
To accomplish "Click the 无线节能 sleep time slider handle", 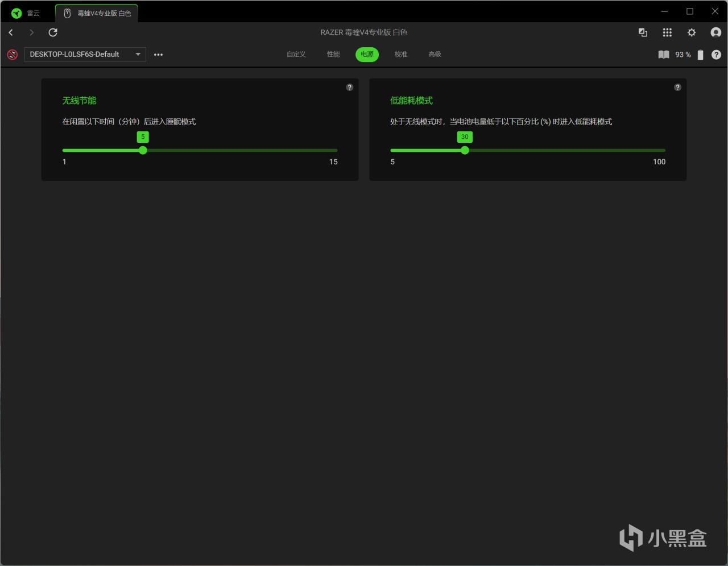I will (143, 150).
